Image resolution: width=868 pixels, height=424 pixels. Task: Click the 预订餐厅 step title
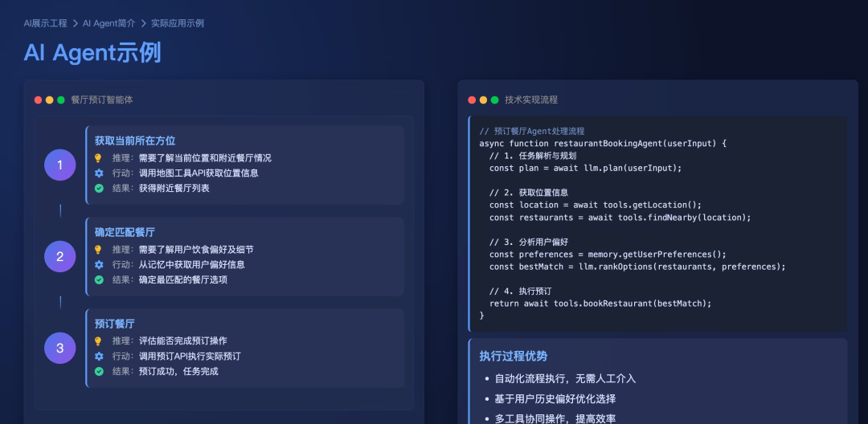(114, 324)
